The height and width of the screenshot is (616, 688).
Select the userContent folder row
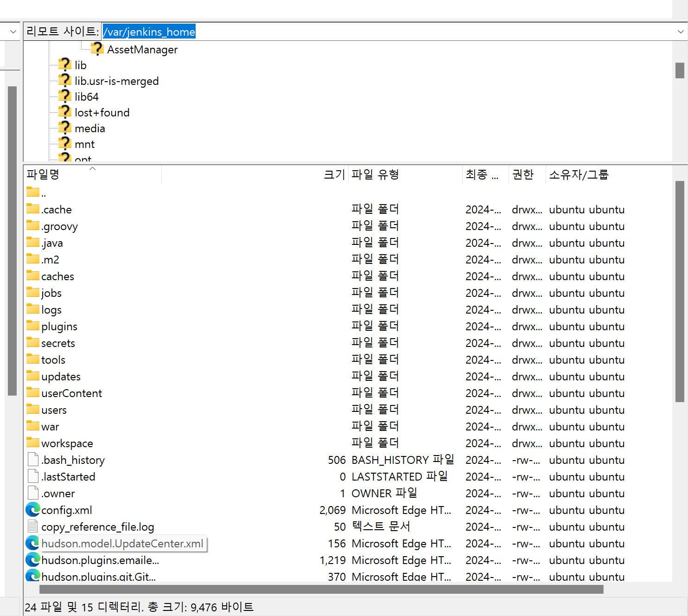(x=348, y=393)
